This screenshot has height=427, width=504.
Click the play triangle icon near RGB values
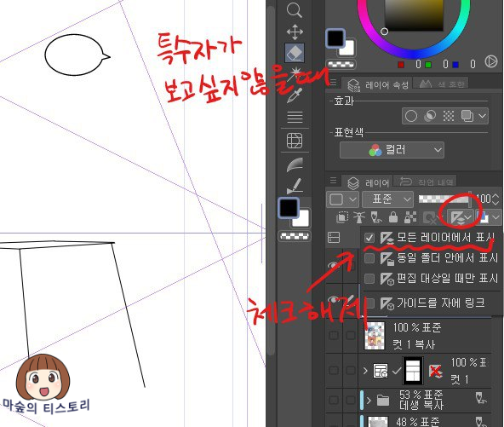point(491,61)
